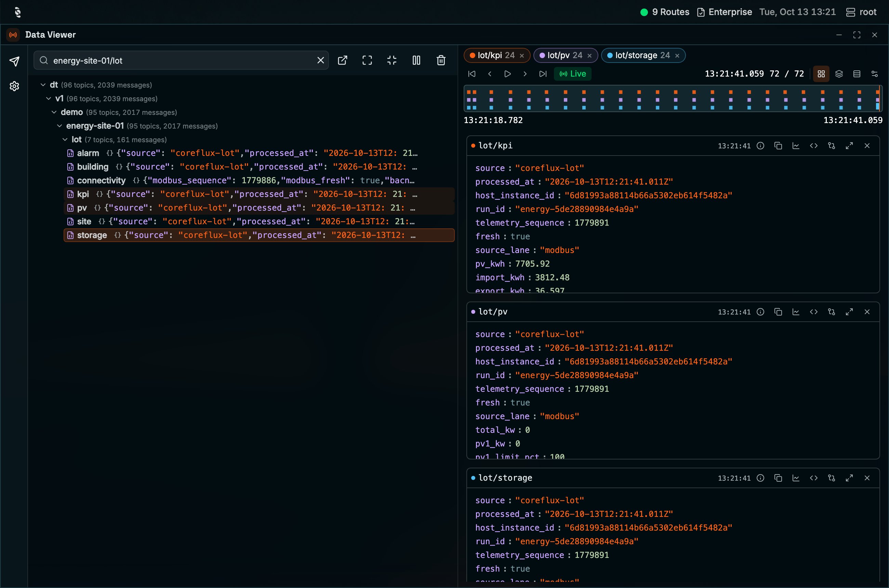
Task: Open diff compare on lot/kpi card
Action: 831,146
